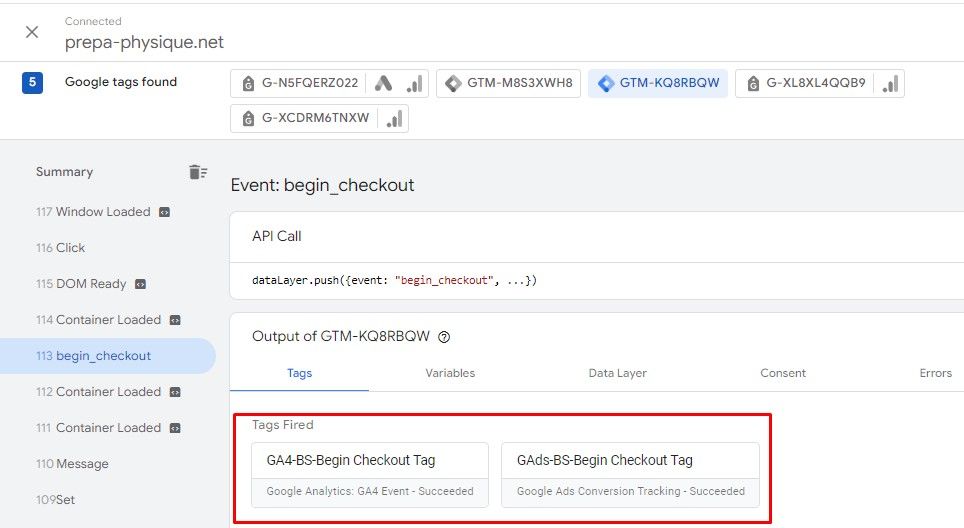Click the Analytics bars icon beside G-XCDRM6TNXW
This screenshot has width=964, height=528.
click(394, 119)
